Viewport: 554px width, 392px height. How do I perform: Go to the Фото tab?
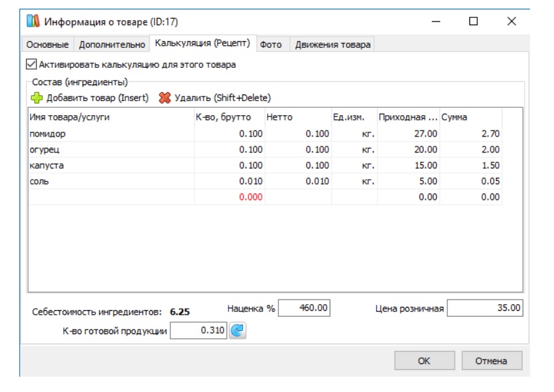[271, 45]
